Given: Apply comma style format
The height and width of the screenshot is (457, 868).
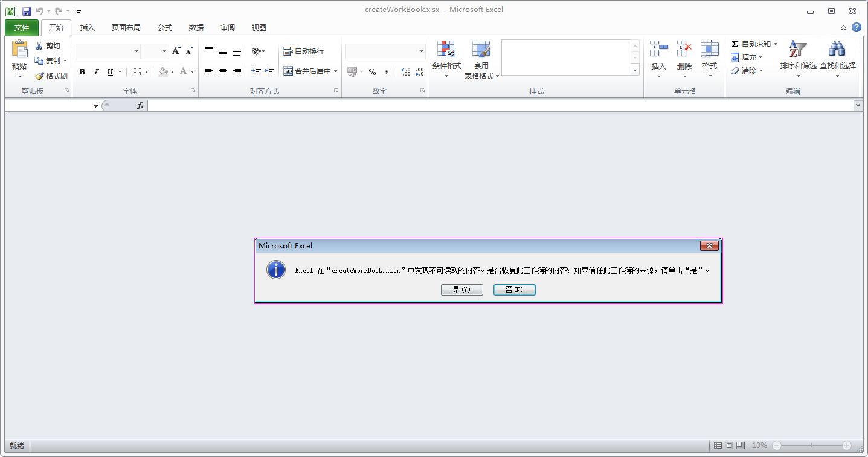Looking at the screenshot, I should coord(386,72).
